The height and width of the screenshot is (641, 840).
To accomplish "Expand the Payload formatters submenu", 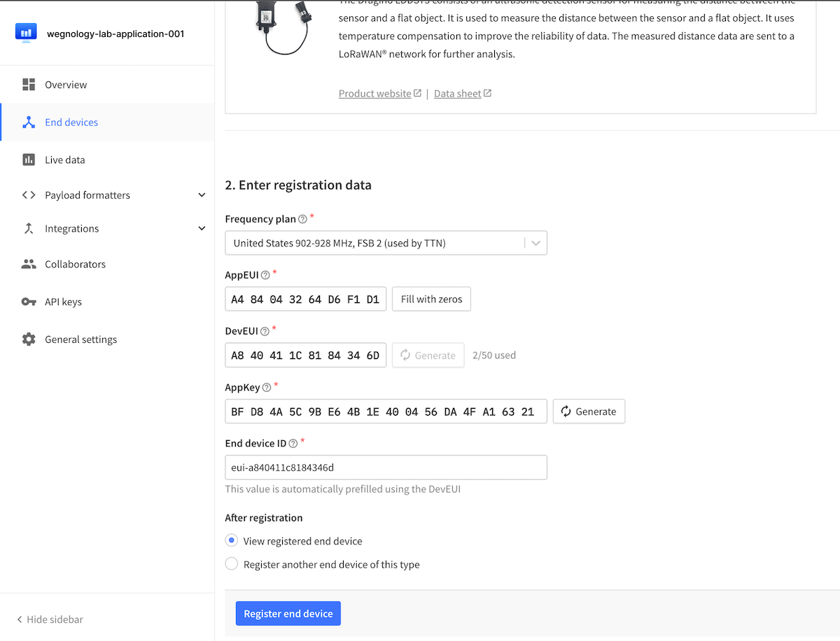I will click(202, 195).
